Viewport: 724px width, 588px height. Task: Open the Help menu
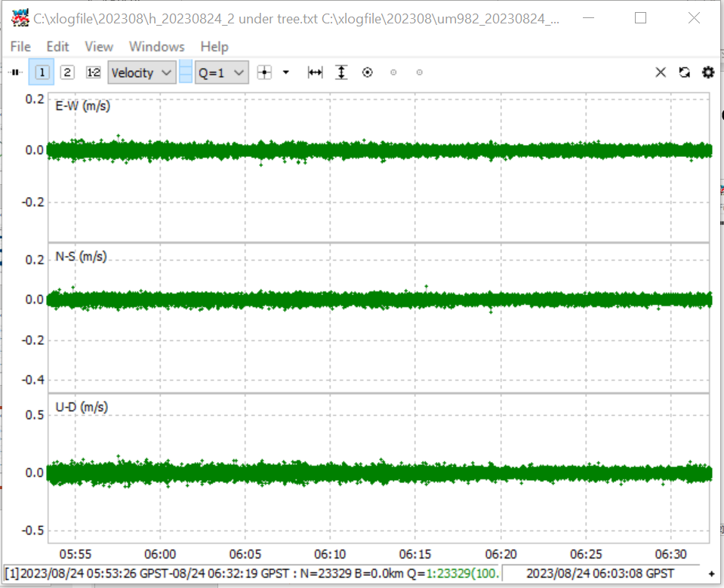click(x=214, y=47)
